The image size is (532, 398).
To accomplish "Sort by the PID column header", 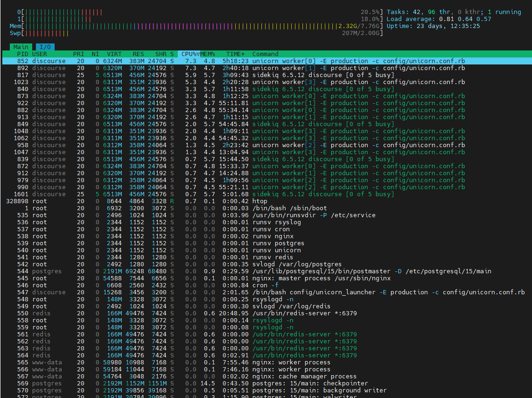I will pyautogui.click(x=22, y=54).
